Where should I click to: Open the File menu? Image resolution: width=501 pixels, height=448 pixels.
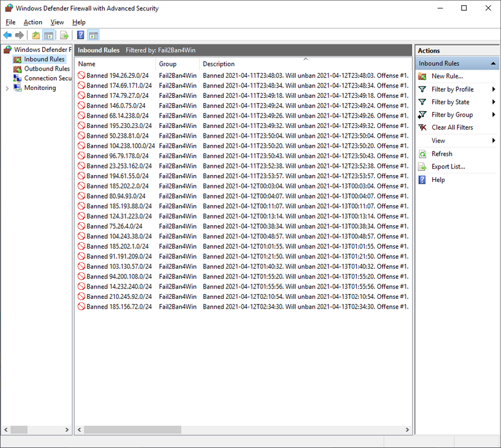10,22
